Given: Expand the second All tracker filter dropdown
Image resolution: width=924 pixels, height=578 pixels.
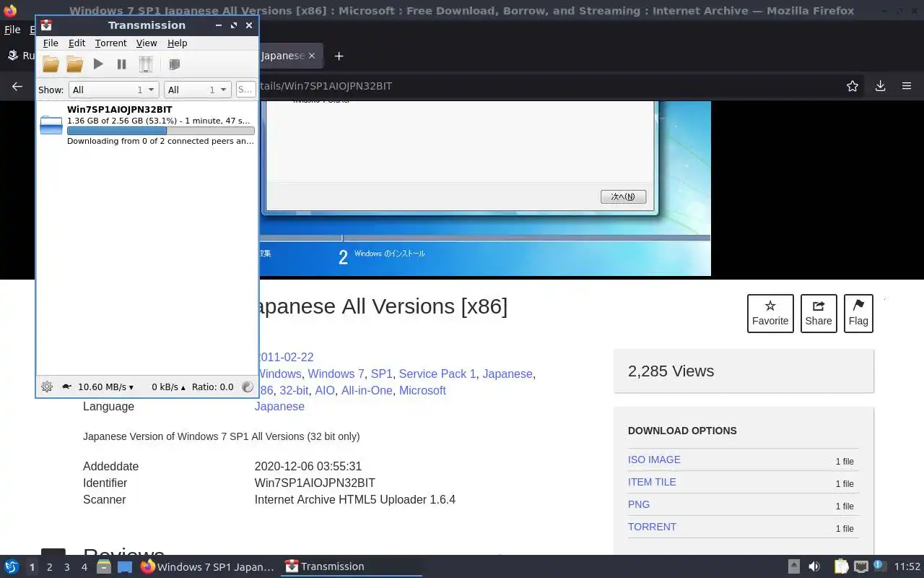Looking at the screenshot, I should (x=197, y=90).
